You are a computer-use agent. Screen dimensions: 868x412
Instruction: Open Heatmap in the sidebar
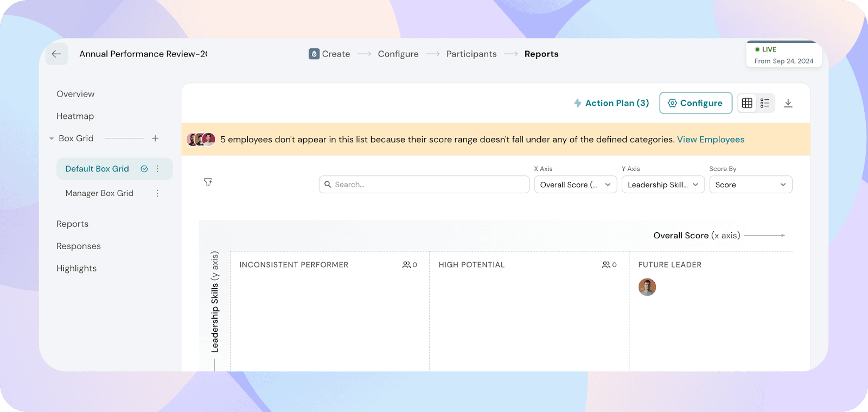[75, 116]
